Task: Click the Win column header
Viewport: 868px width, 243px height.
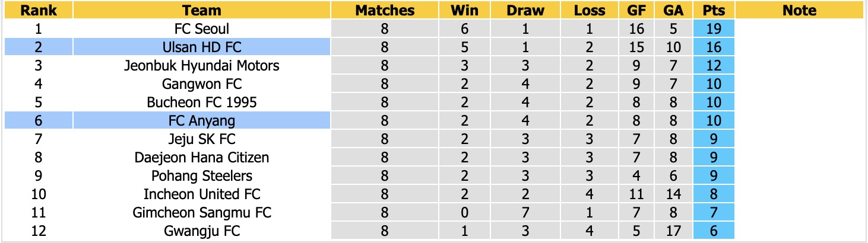Action: [464, 10]
